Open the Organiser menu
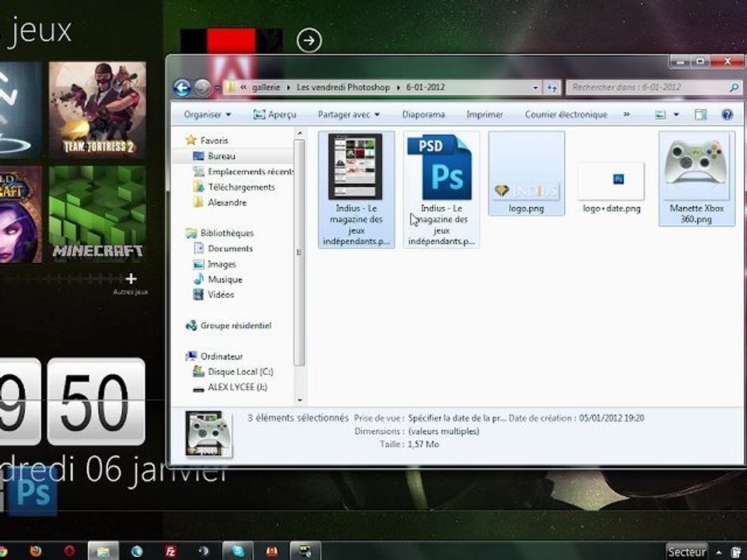Image resolution: width=747 pixels, height=560 pixels. point(207,115)
